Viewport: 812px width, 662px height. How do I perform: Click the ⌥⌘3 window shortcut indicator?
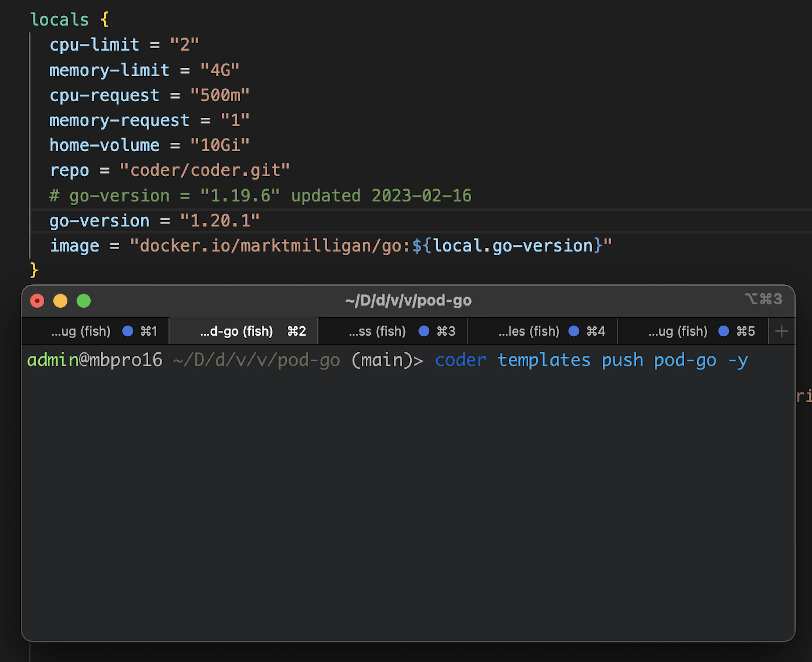(x=764, y=299)
